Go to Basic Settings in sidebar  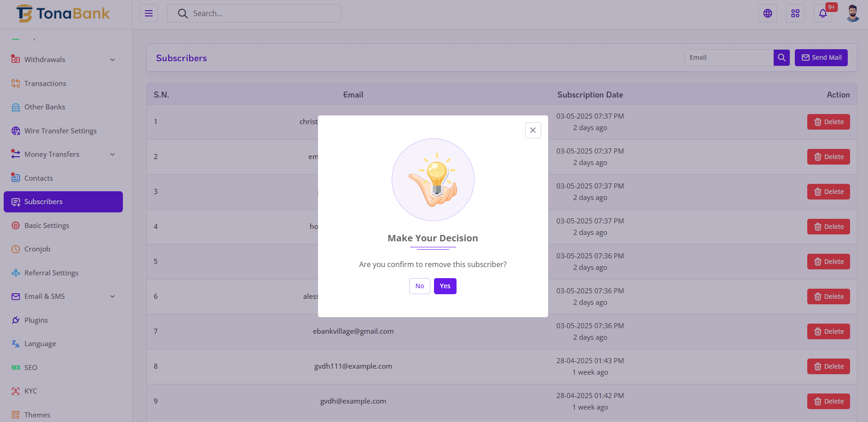point(46,225)
